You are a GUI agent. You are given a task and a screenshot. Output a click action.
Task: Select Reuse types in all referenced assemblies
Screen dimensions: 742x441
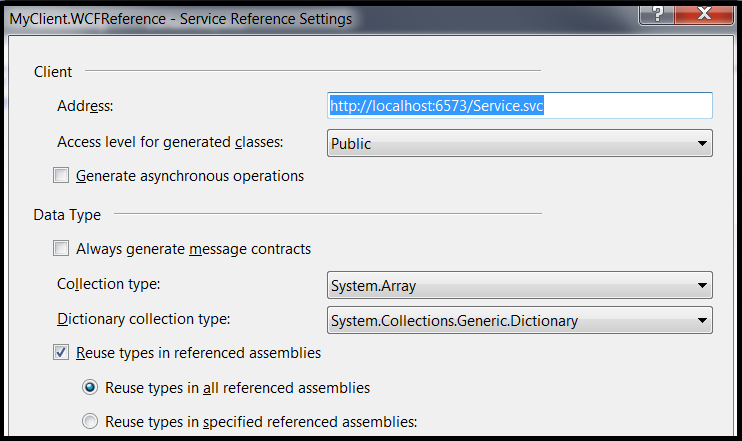[x=90, y=387]
